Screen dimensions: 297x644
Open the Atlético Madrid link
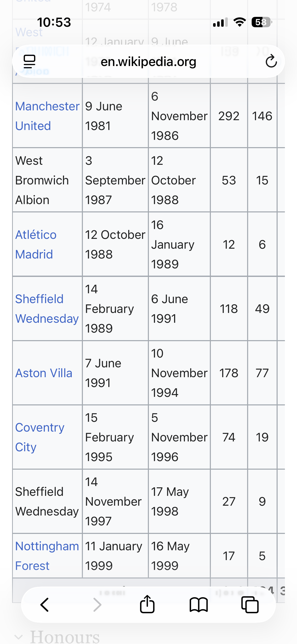[x=36, y=244]
